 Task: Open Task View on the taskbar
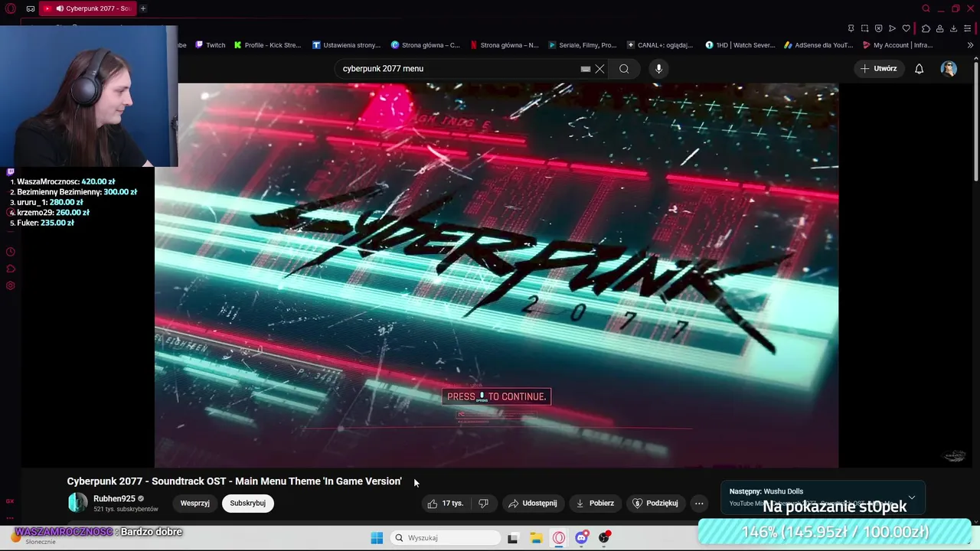513,538
